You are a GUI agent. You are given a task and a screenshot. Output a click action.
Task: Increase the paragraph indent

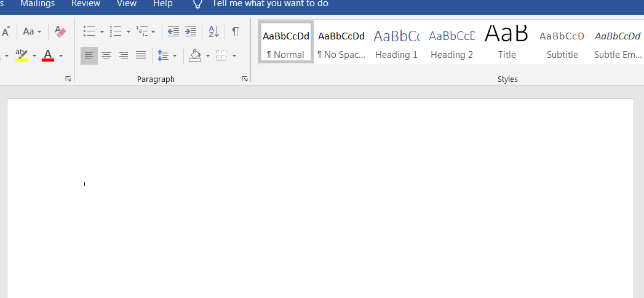pyautogui.click(x=191, y=31)
